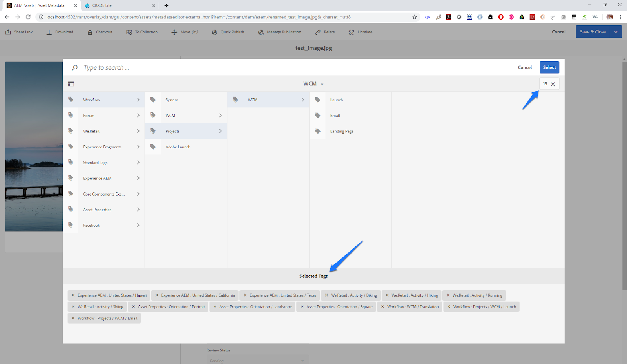Clear the selected tags counter with the X
Screen dimensions: 627x364
coord(553,83)
